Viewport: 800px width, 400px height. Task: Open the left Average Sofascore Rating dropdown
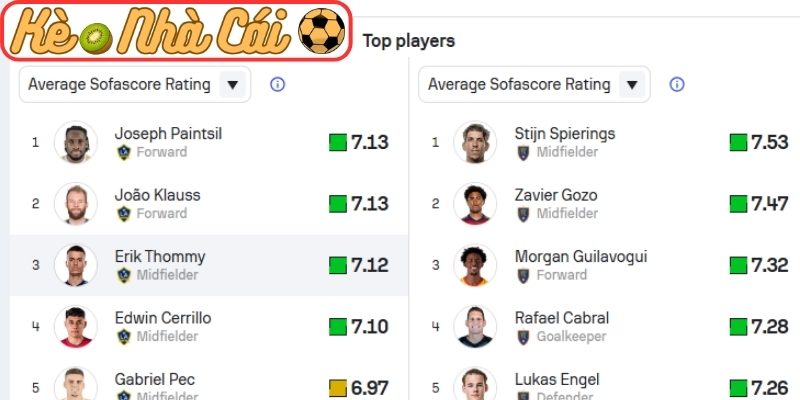point(134,85)
